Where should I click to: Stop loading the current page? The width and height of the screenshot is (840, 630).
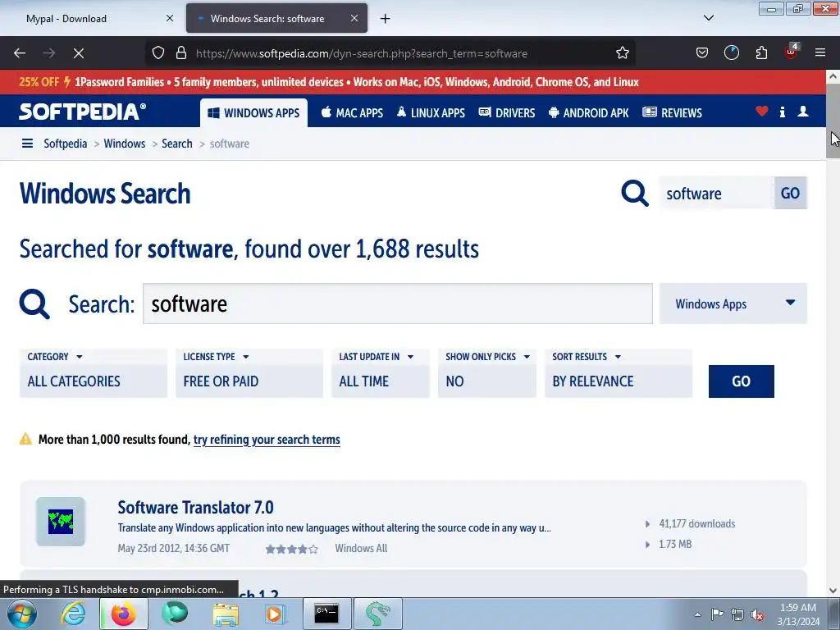coord(78,53)
